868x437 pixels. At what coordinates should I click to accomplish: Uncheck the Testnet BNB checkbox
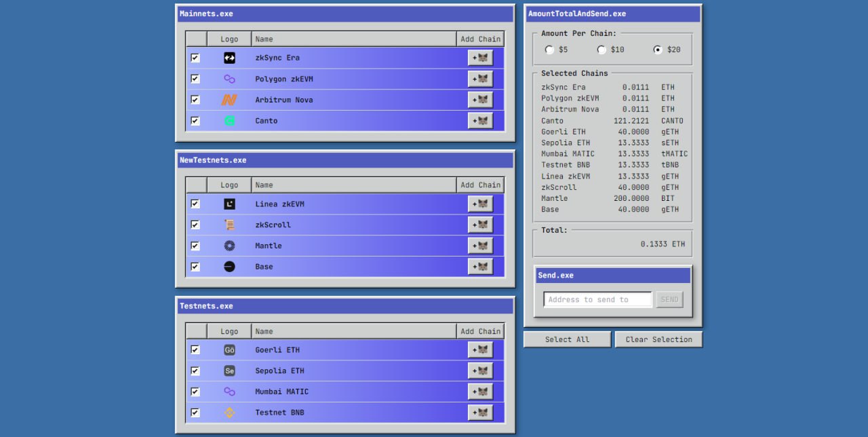pos(195,413)
